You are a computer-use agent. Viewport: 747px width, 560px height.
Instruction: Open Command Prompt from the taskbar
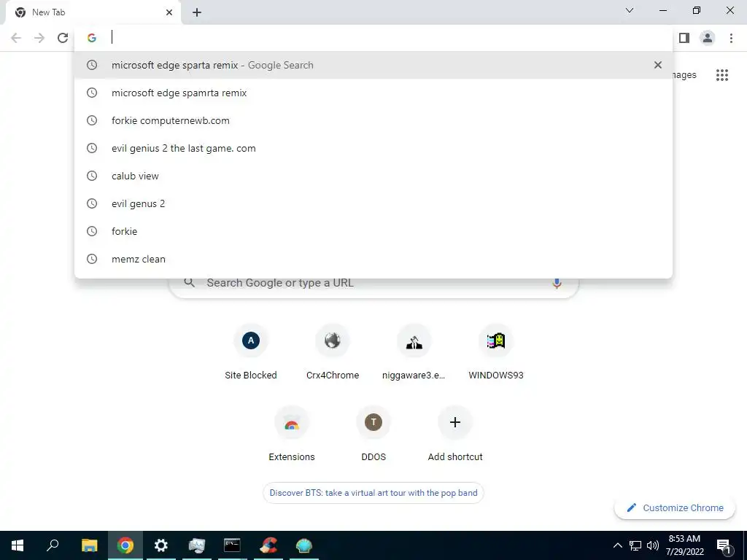pyautogui.click(x=232, y=545)
